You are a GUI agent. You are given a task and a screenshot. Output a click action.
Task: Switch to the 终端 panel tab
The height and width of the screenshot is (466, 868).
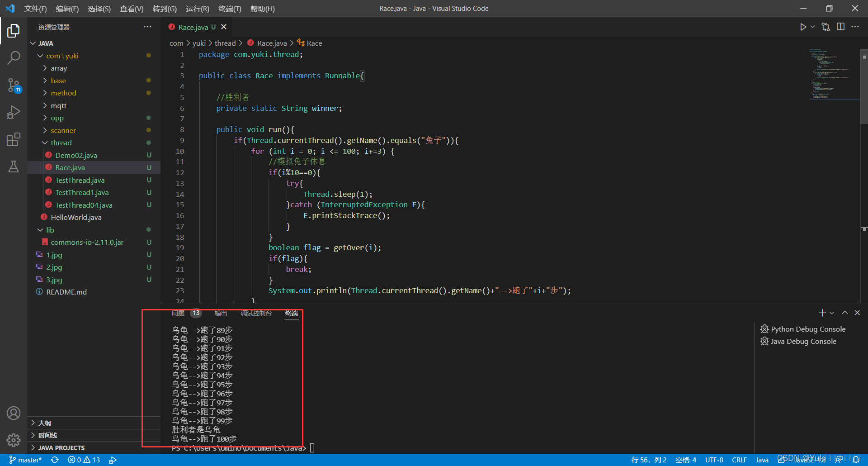pyautogui.click(x=292, y=313)
